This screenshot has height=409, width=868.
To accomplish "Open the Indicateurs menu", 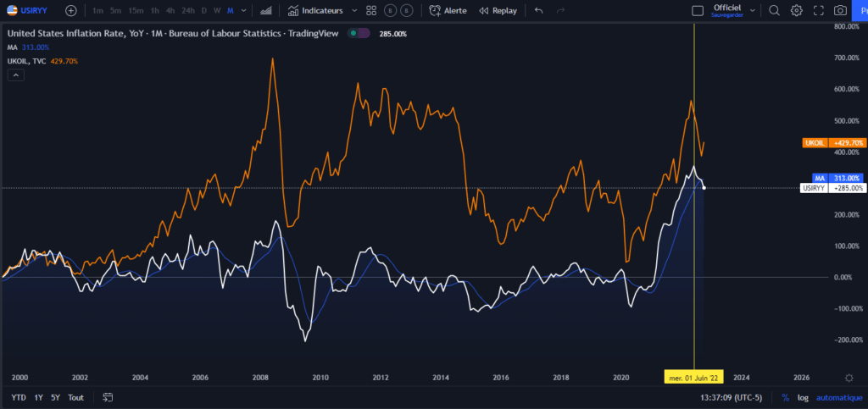I will pos(315,10).
